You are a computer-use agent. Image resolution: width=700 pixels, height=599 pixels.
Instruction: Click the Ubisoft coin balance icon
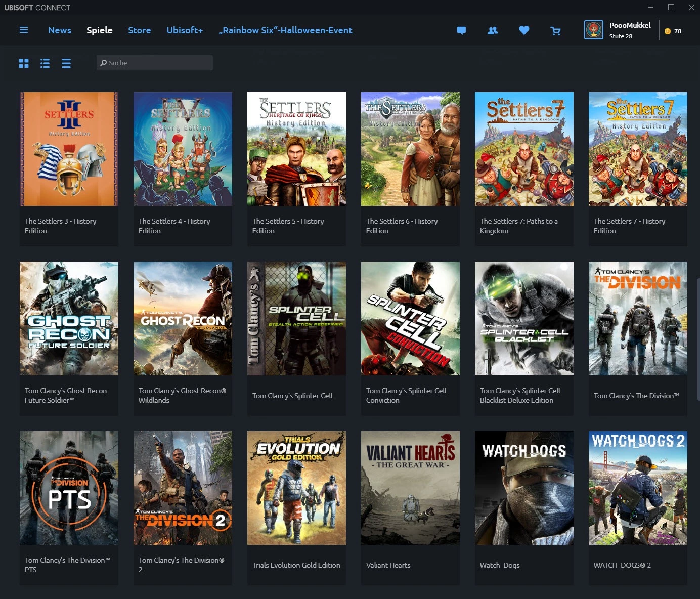point(668,31)
